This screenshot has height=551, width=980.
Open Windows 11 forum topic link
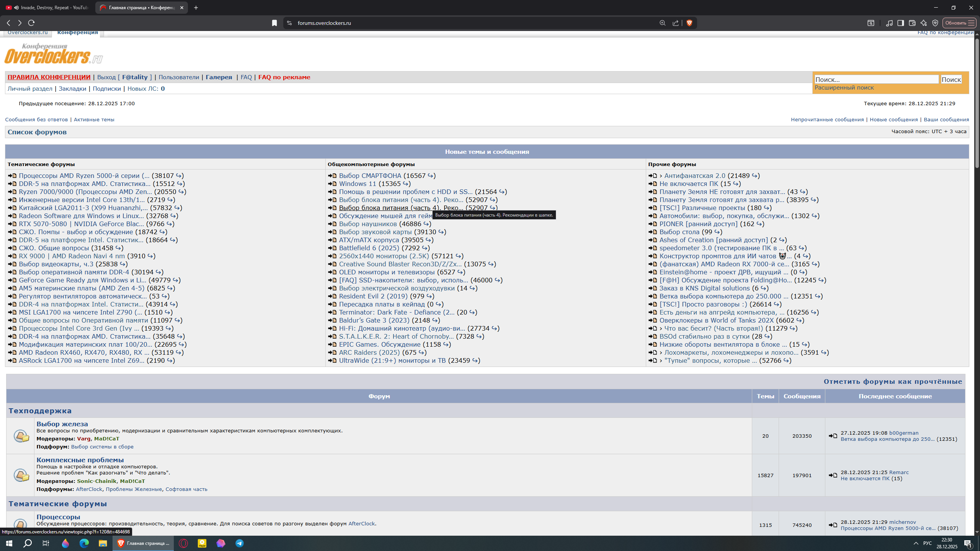tap(357, 184)
